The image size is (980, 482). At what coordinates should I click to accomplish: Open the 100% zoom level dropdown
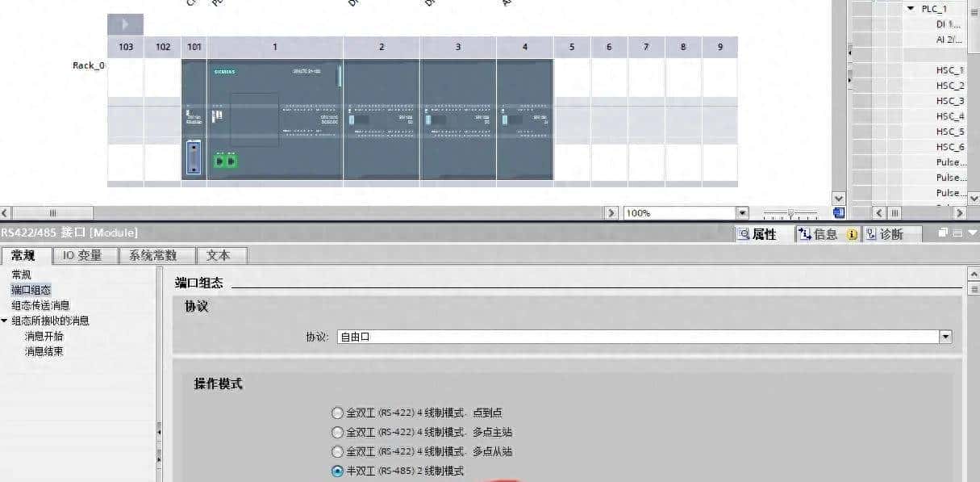pos(742,213)
